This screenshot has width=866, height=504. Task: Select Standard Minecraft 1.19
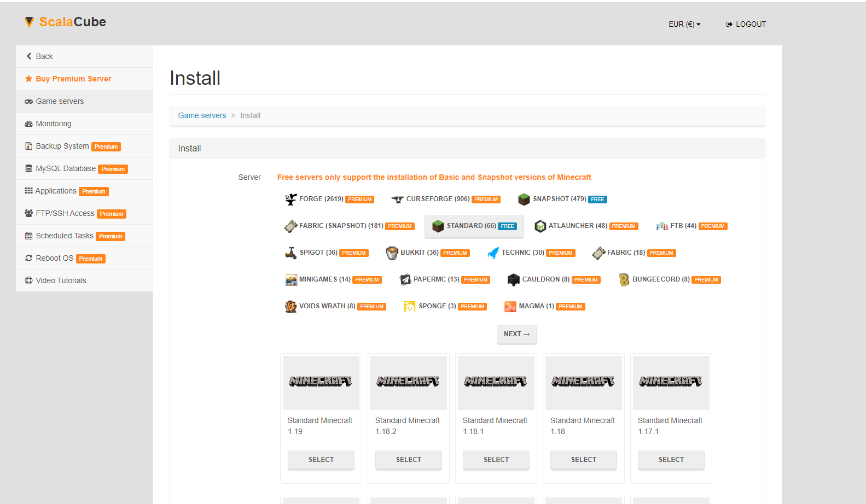click(321, 460)
